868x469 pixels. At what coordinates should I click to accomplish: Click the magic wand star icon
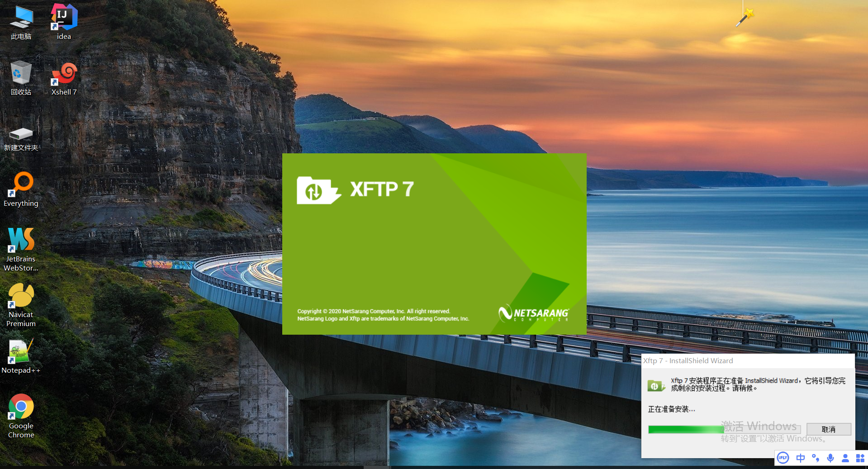[745, 17]
